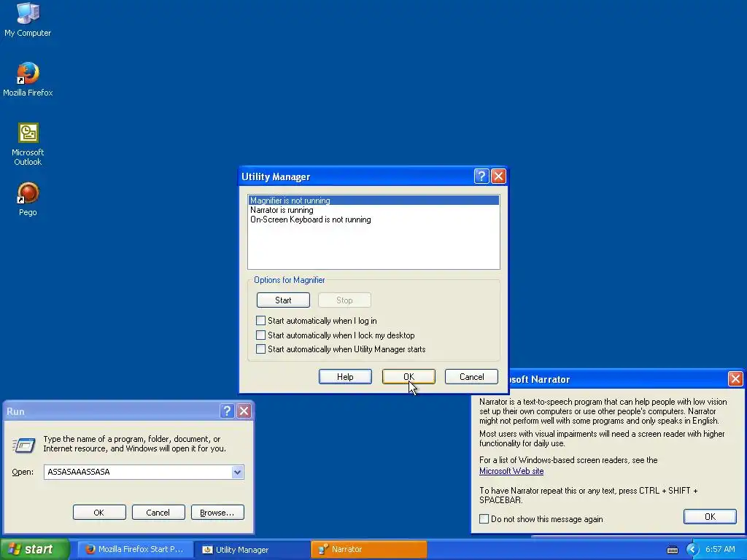Select 'On-Screen Keyboard is not running' row
This screenshot has width=747, height=560.
click(373, 219)
